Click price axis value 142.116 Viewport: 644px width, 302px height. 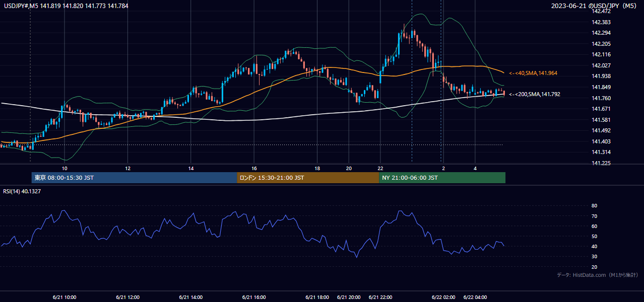[601, 54]
